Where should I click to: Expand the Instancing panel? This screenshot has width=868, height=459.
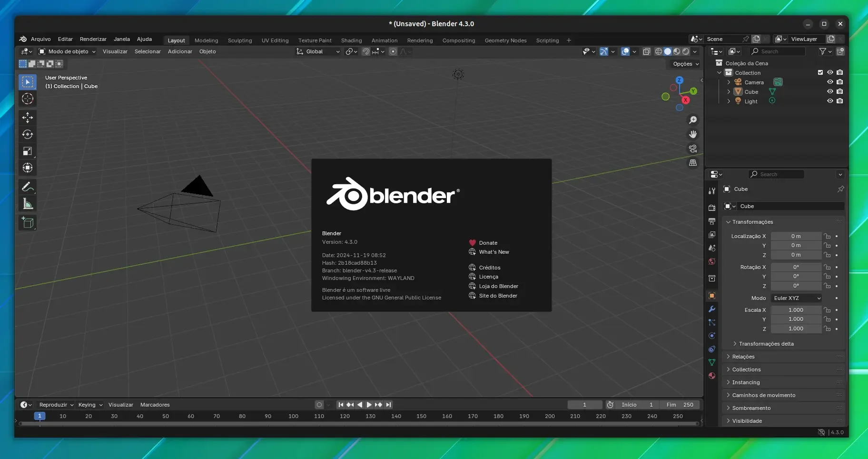[x=746, y=382]
